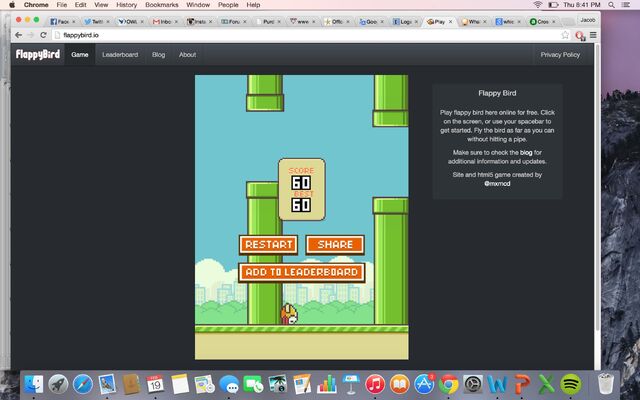
Task: Open Messages speech bubble icon
Action: 229,384
